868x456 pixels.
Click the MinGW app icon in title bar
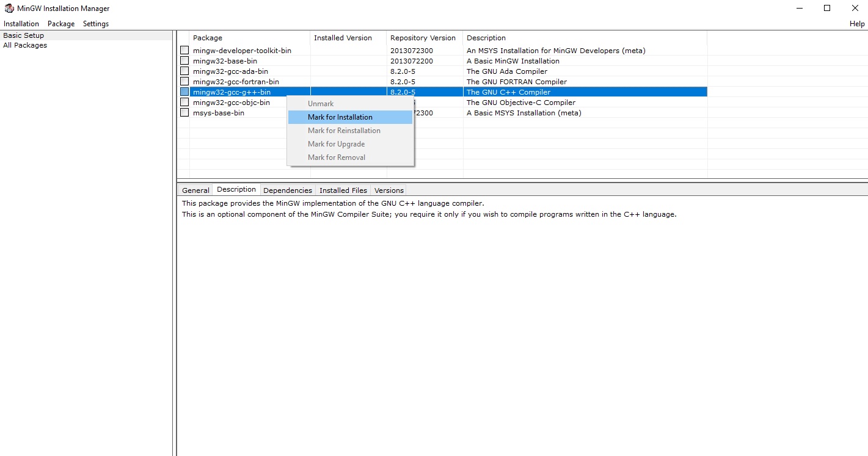click(9, 9)
